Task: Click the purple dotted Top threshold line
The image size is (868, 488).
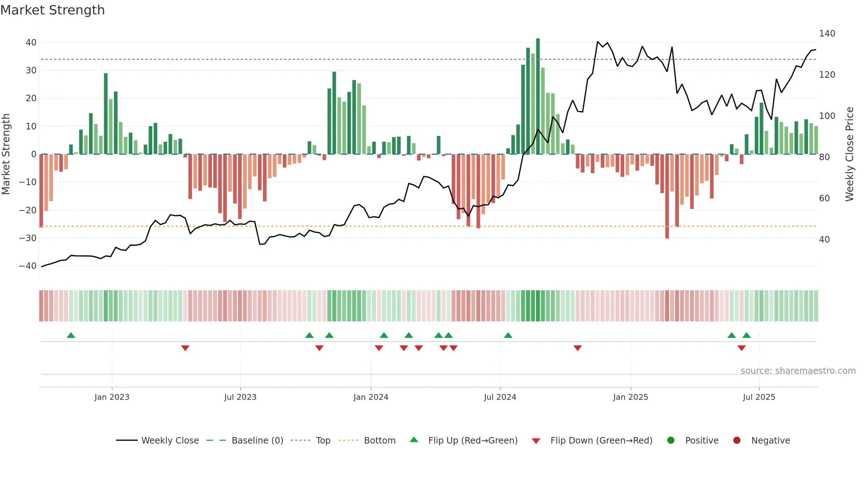Action: [429, 59]
